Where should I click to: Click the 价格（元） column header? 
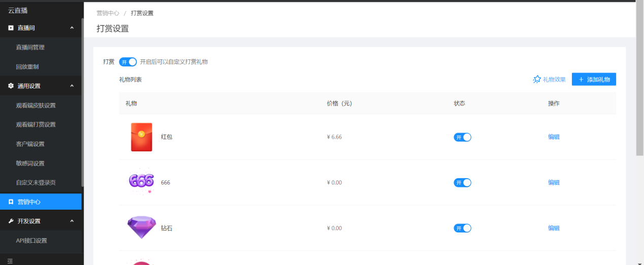point(340,103)
